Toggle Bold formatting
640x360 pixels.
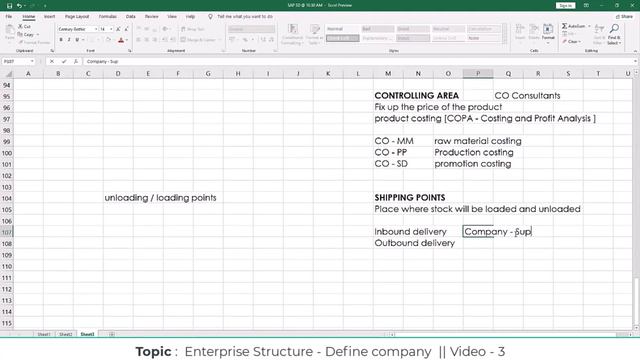click(x=61, y=40)
